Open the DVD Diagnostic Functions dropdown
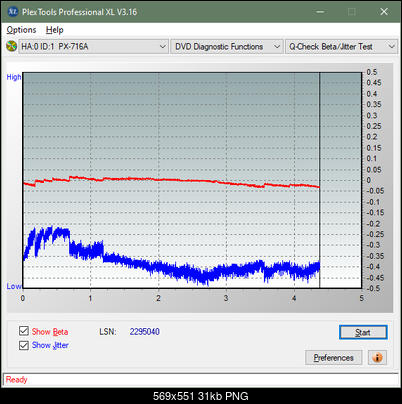 pos(227,47)
